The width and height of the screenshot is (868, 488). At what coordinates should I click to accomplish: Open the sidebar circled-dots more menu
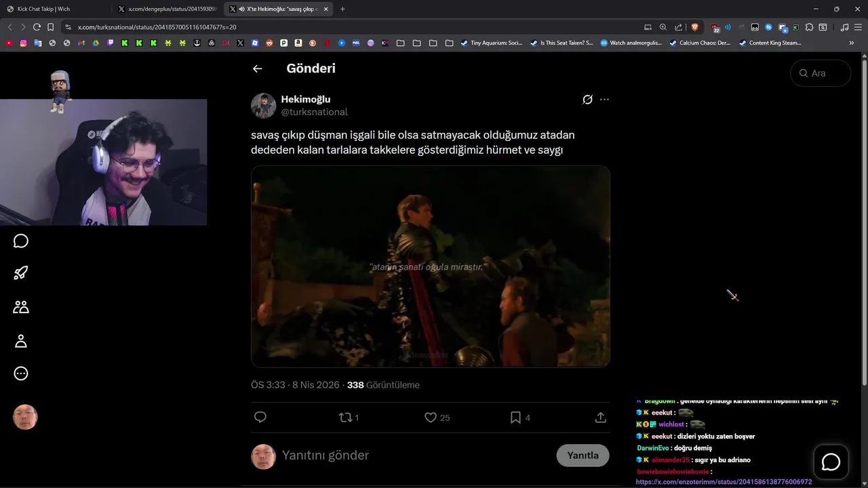pyautogui.click(x=21, y=373)
